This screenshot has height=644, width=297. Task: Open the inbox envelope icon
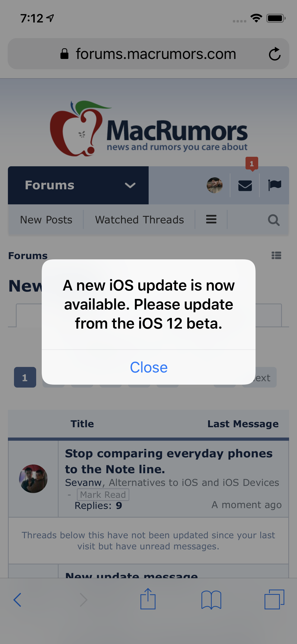pyautogui.click(x=245, y=185)
